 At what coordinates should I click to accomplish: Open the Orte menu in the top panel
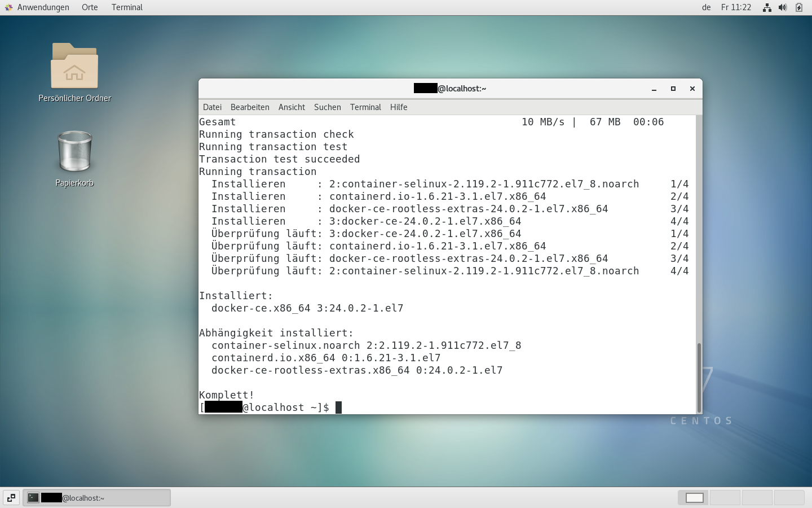(x=90, y=7)
